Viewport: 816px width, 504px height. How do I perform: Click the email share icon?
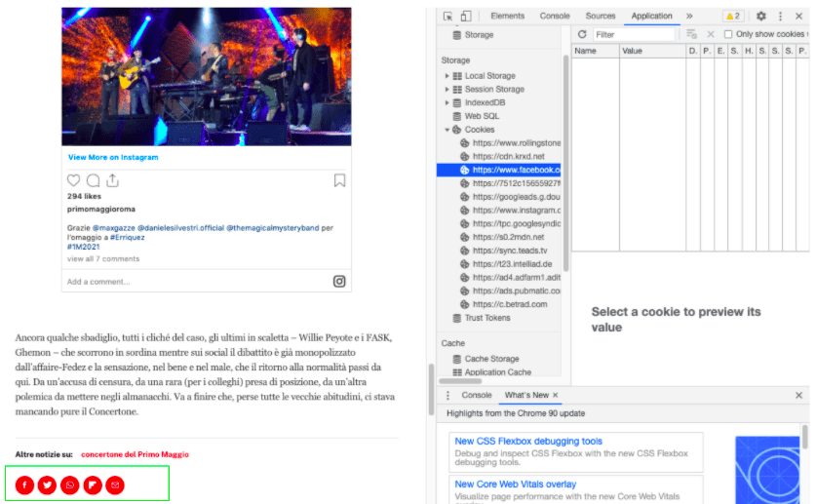point(115,485)
